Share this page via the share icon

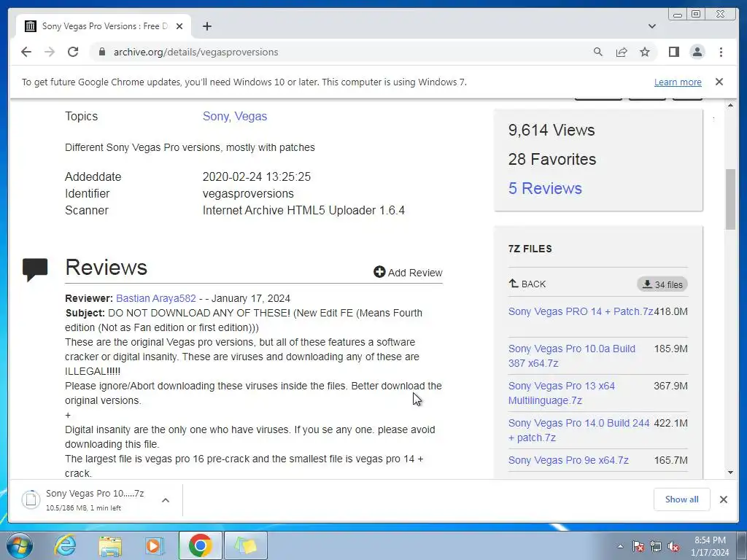point(622,52)
